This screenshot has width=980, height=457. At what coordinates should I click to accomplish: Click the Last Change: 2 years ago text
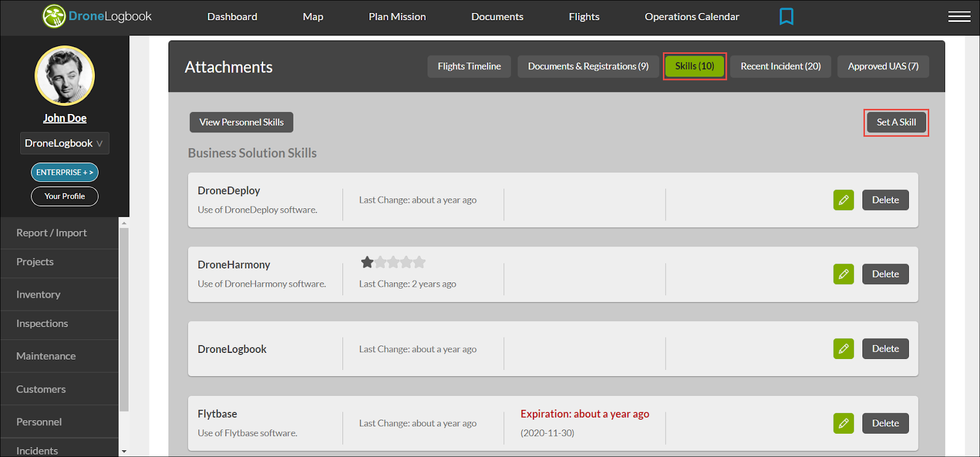click(407, 284)
